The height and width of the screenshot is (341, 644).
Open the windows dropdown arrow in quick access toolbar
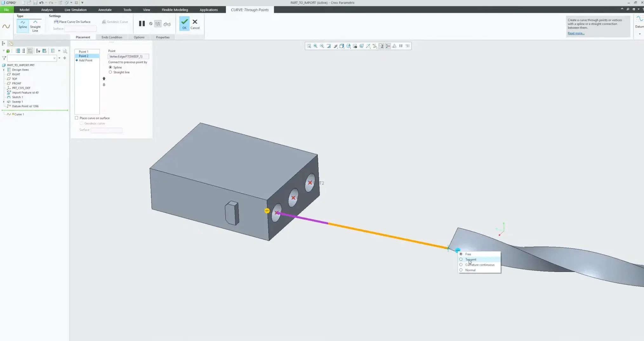tap(71, 3)
